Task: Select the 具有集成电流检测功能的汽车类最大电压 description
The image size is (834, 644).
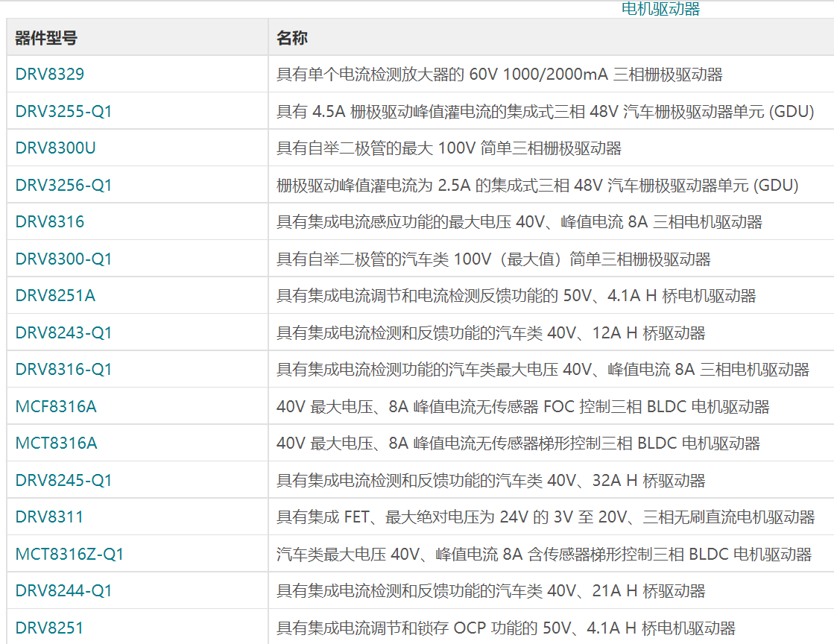Action: [x=543, y=370]
